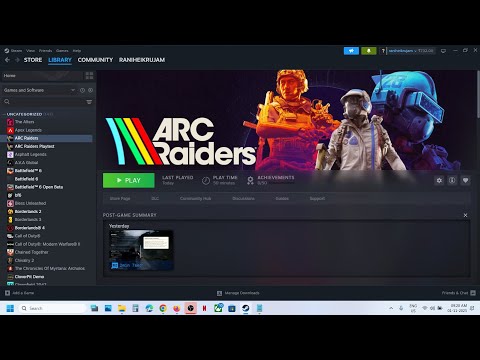Open the Games menu
The width and height of the screenshot is (480, 360).
(x=62, y=51)
